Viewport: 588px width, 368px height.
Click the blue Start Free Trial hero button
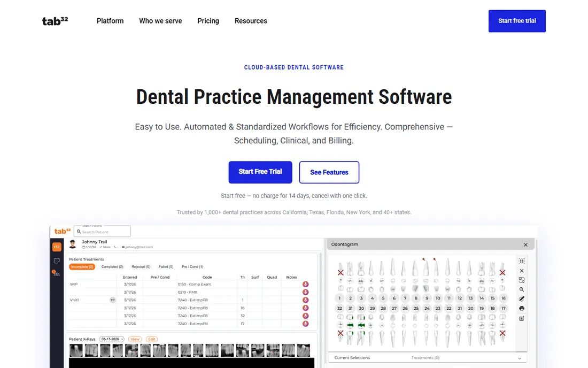tap(260, 172)
